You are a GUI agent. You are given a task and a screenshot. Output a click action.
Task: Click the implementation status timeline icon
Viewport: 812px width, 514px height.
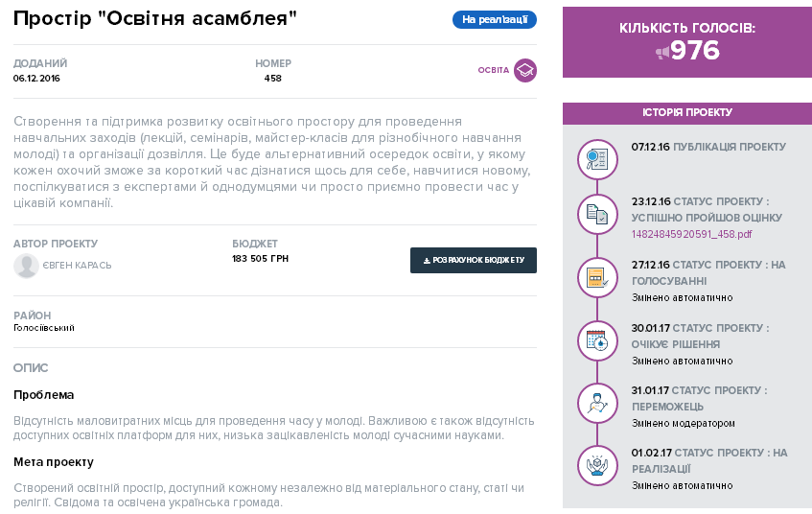[x=596, y=464]
